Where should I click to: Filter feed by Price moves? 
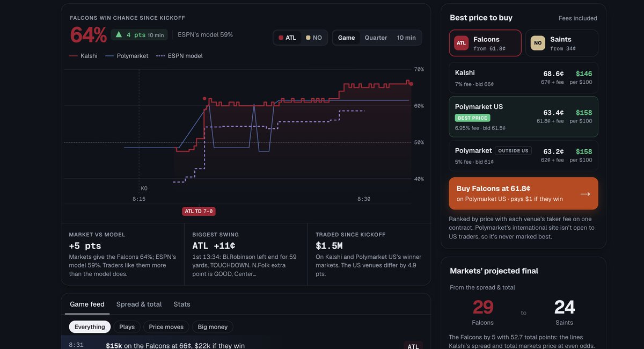(166, 327)
